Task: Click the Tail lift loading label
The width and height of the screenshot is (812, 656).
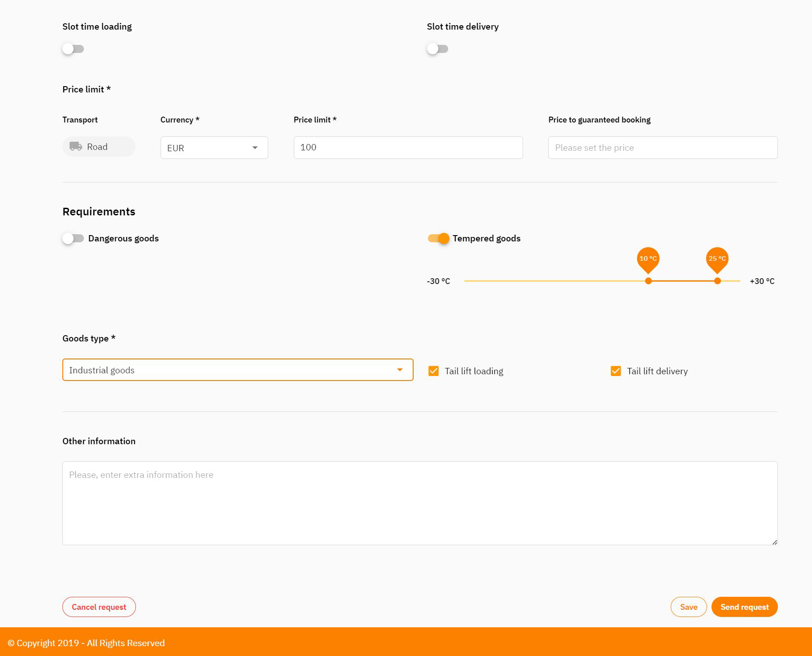Action: 474,371
